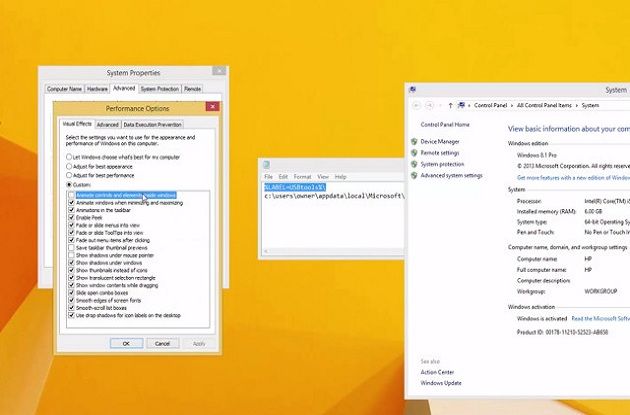The image size is (630, 415).
Task: Toggle Animations in the taskbar
Action: (x=72, y=210)
